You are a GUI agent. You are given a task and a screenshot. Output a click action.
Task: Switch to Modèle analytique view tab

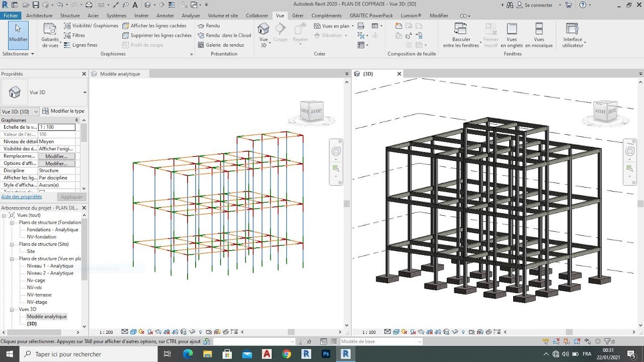pyautogui.click(x=120, y=74)
